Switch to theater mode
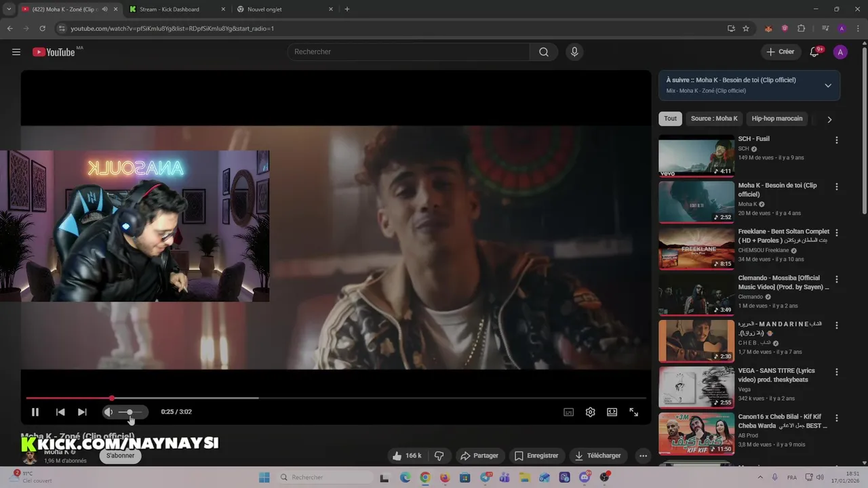The height and width of the screenshot is (488, 868). 612,412
